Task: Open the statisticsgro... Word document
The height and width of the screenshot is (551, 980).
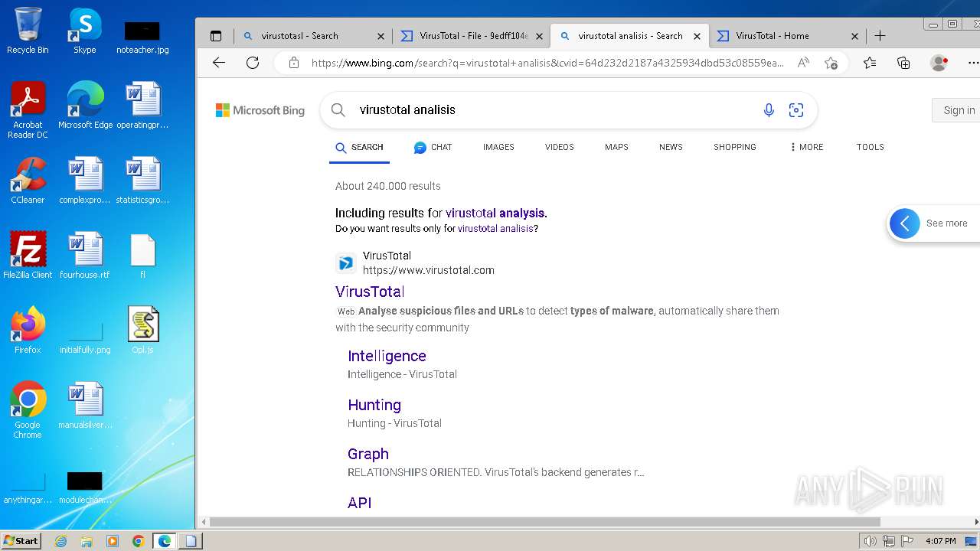Action: point(142,181)
